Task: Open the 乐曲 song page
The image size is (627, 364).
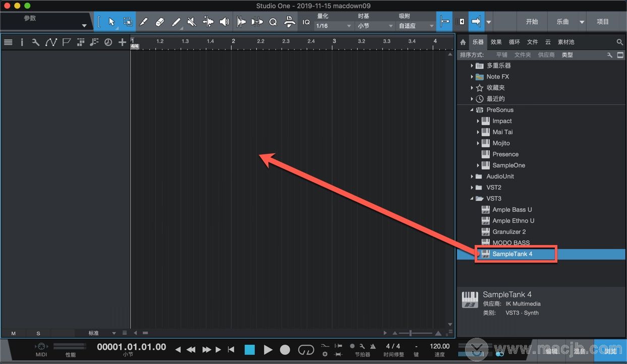Action: (562, 22)
